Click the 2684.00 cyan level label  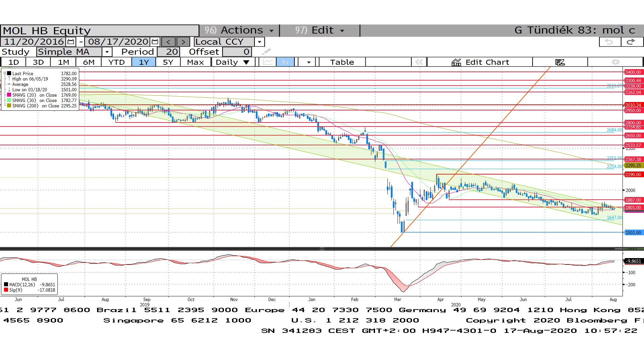614,130
